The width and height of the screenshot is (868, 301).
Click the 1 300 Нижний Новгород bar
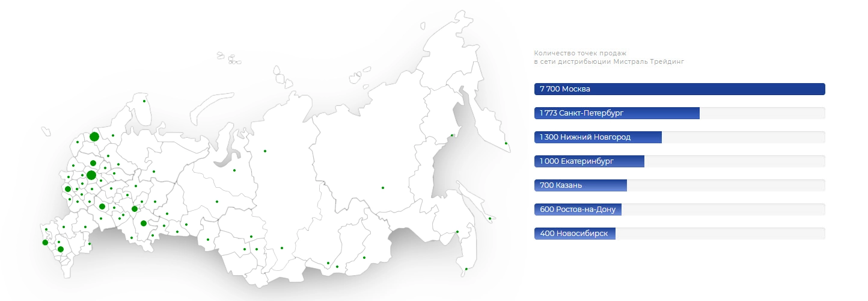(598, 137)
